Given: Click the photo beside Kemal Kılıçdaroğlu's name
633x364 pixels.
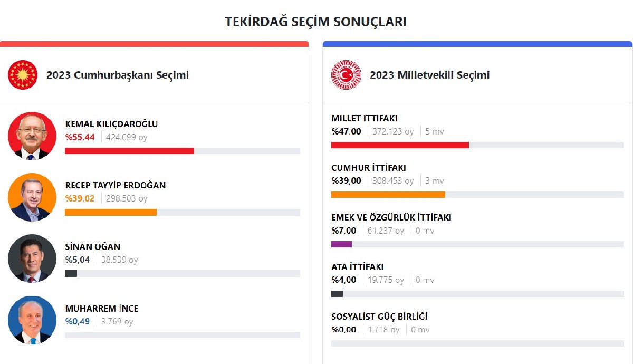Looking at the screenshot, I should pos(32,136).
